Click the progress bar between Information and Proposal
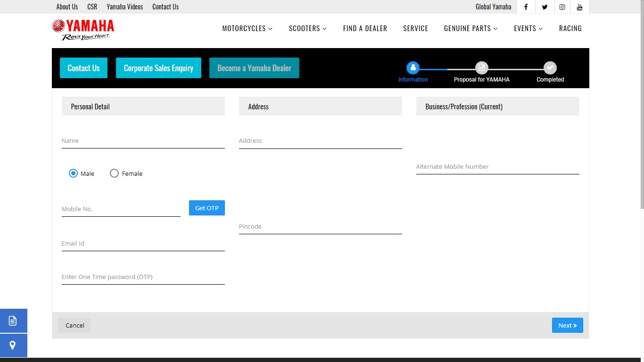 click(447, 68)
